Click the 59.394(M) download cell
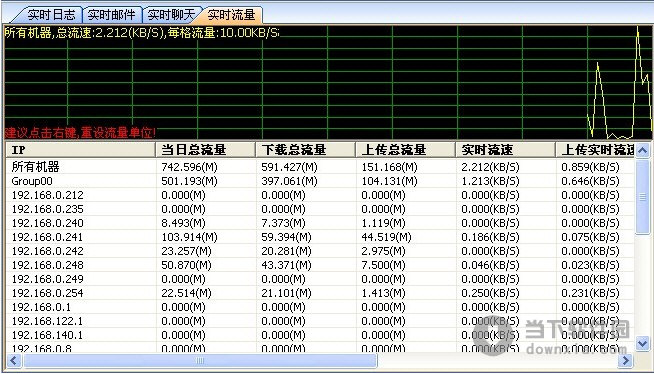 286,237
